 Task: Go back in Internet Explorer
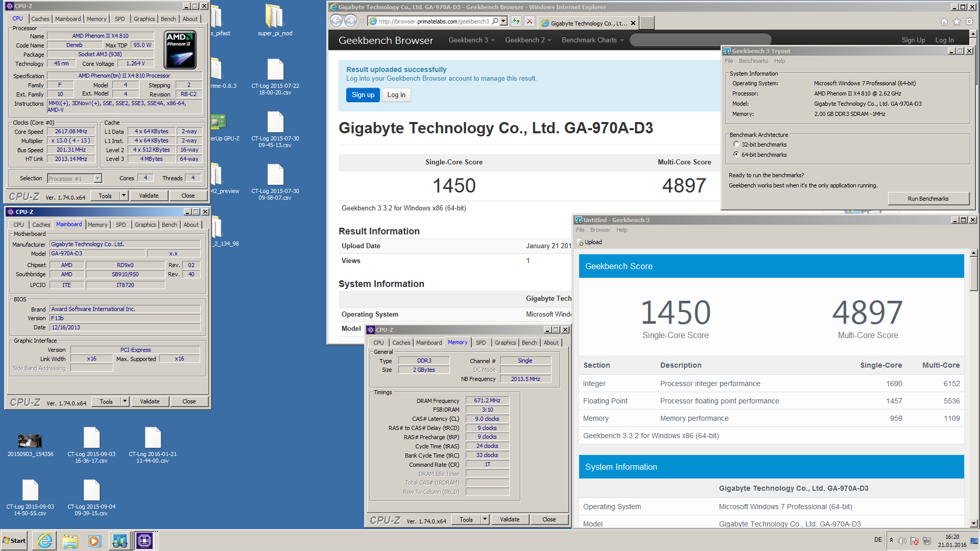click(x=336, y=21)
